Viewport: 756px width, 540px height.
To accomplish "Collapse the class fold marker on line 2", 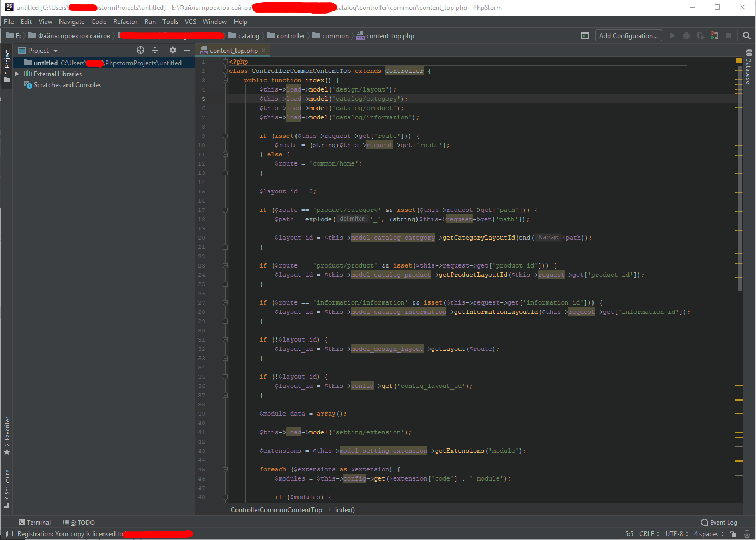I will [x=225, y=71].
